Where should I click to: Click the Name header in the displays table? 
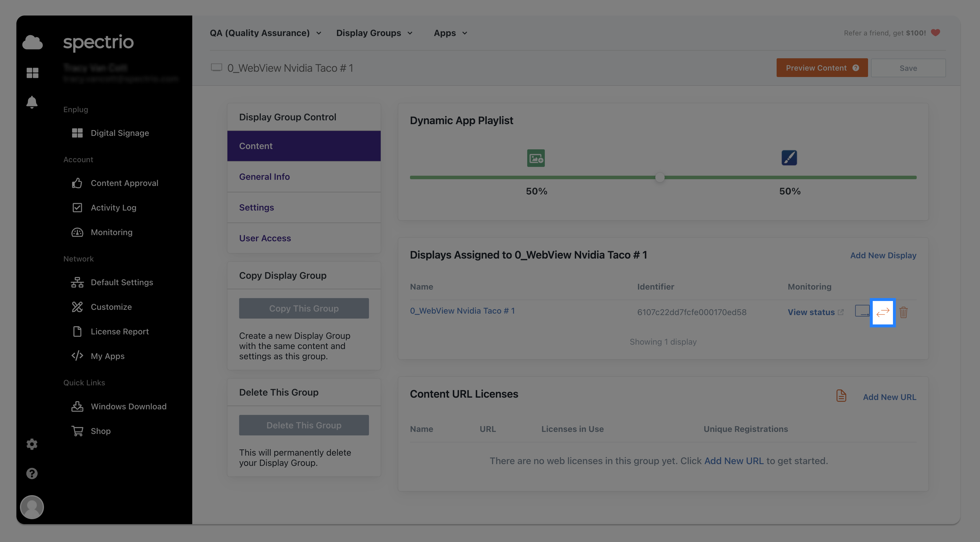click(x=421, y=287)
